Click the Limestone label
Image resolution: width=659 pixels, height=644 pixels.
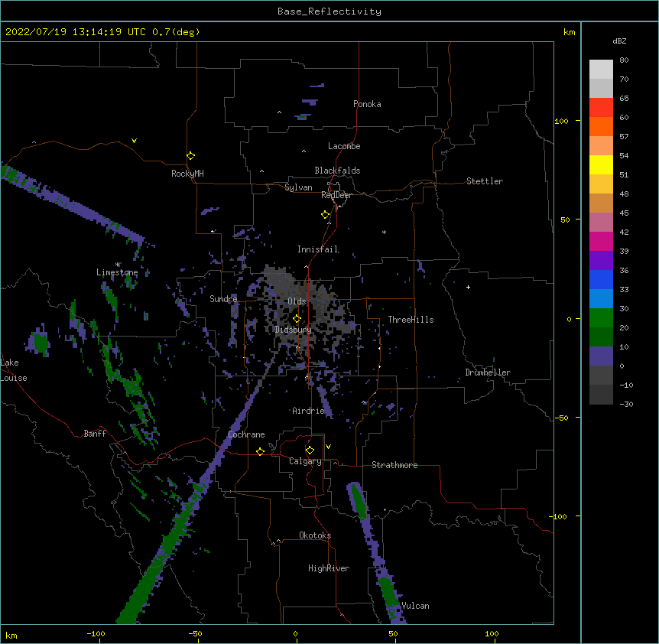117,272
